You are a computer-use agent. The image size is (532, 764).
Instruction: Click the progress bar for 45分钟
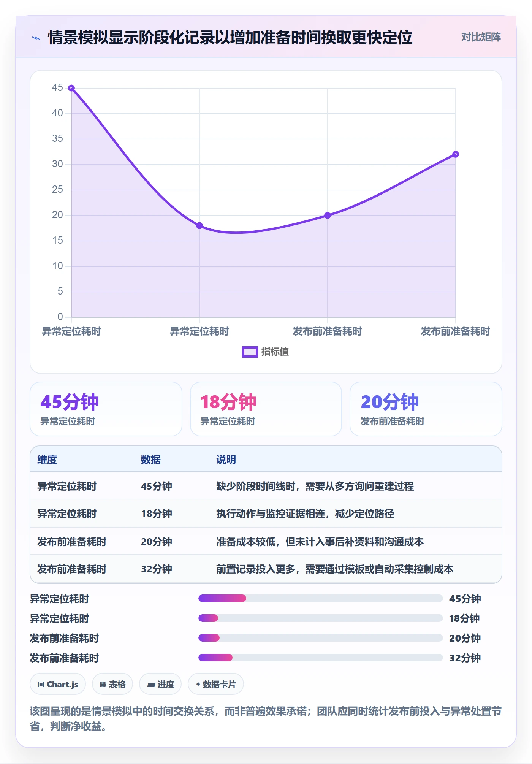[x=320, y=599]
